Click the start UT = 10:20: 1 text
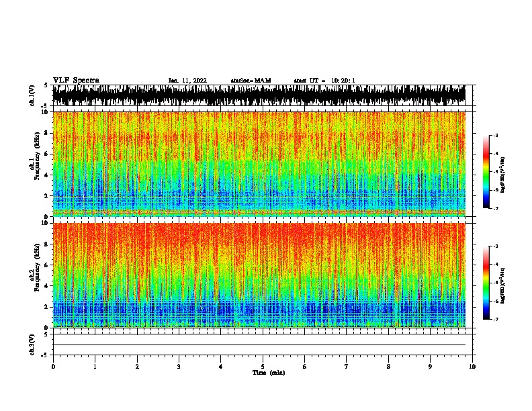Viewport: 532px width, 411px height. (x=324, y=81)
